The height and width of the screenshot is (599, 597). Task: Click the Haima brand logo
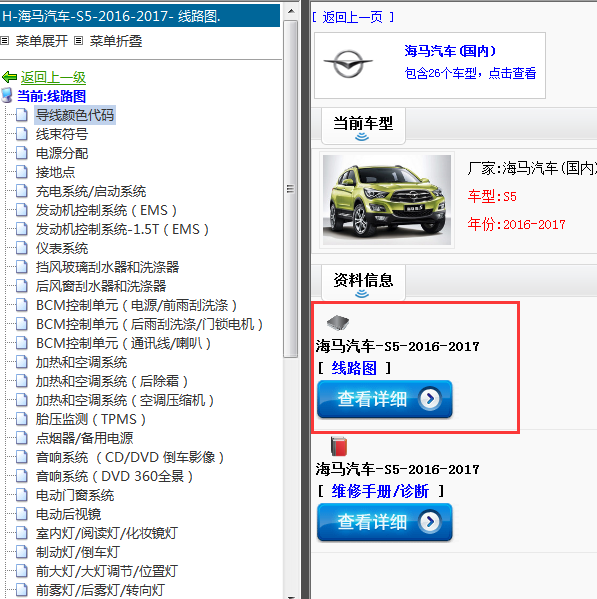pos(348,64)
